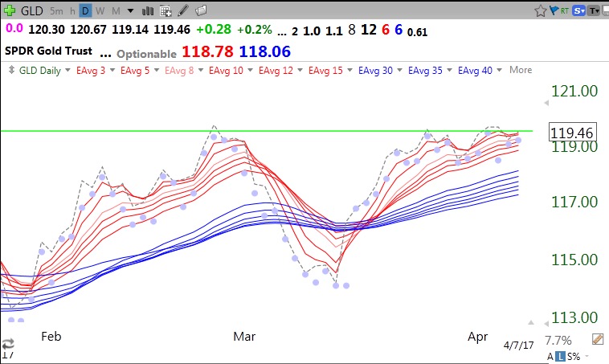Open the scale options arrow after S%
The image size is (609, 364).
point(586,356)
